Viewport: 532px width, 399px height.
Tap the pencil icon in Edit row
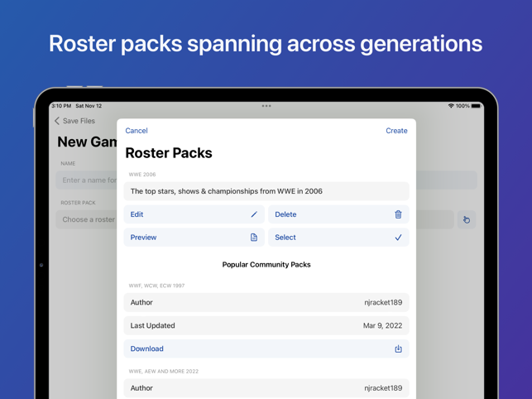[x=254, y=214]
